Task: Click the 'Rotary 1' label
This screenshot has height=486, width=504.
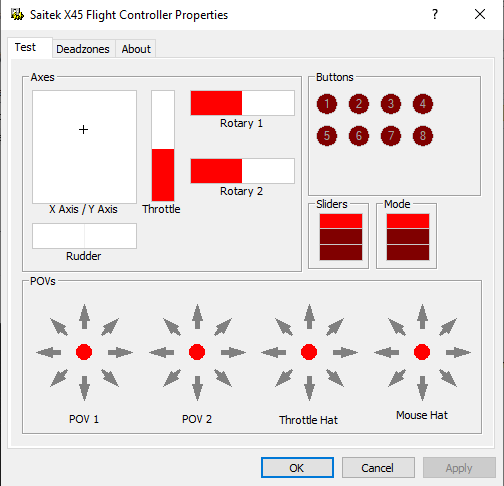Action: pyautogui.click(x=241, y=124)
